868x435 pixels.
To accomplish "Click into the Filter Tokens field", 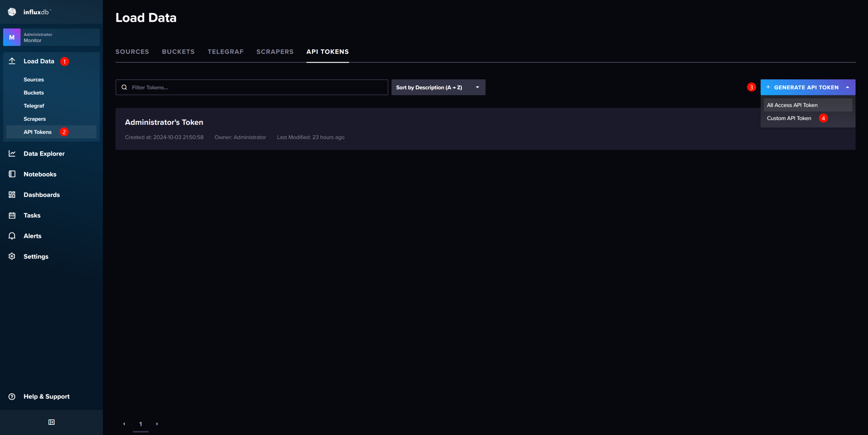I will click(252, 87).
